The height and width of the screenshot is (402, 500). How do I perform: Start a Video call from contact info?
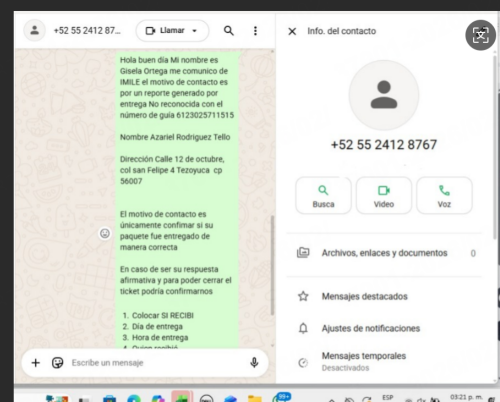coord(384,196)
